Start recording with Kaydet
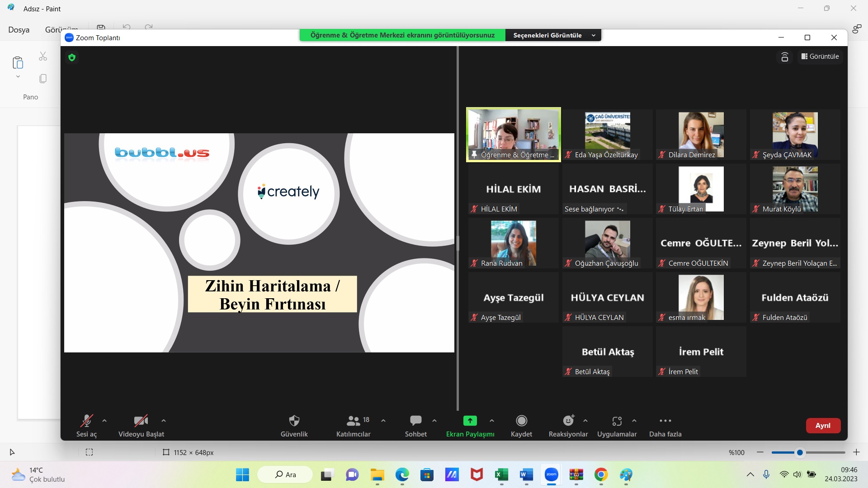This screenshot has height=488, width=868. (x=521, y=426)
